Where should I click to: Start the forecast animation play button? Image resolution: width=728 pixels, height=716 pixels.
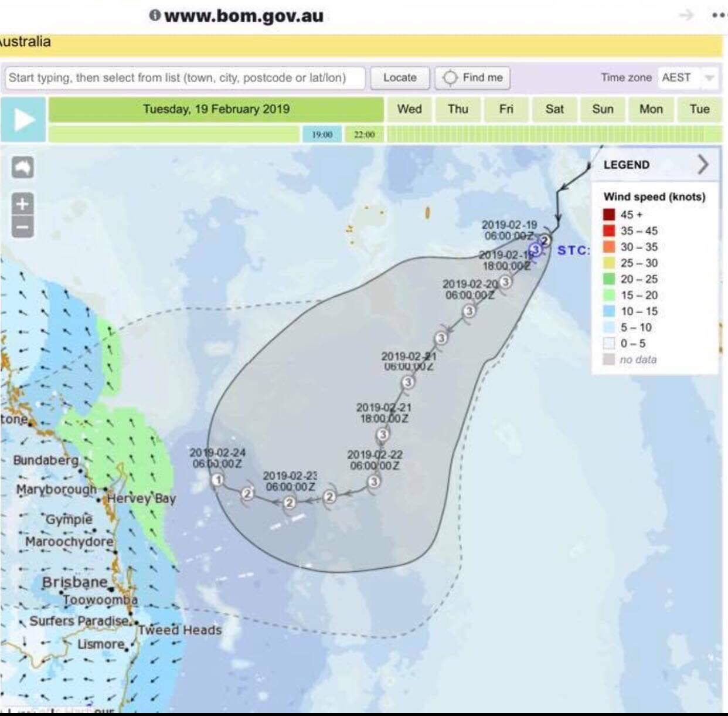[x=23, y=120]
